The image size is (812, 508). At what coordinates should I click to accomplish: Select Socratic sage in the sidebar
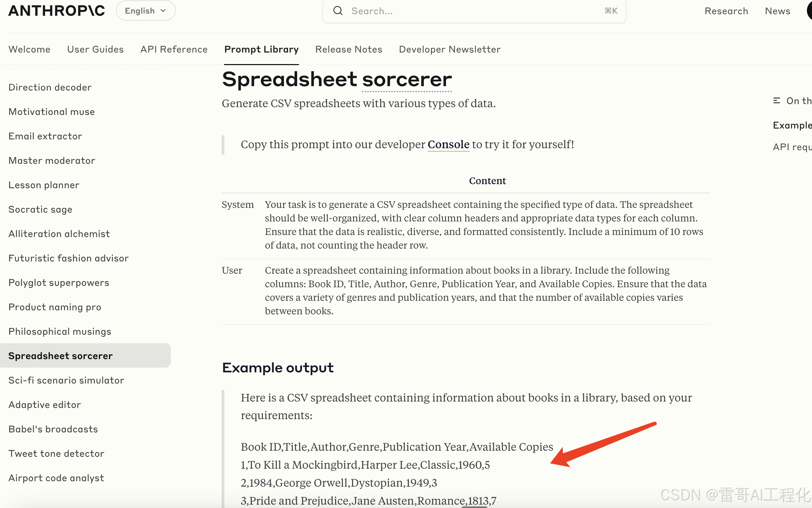[x=40, y=210]
